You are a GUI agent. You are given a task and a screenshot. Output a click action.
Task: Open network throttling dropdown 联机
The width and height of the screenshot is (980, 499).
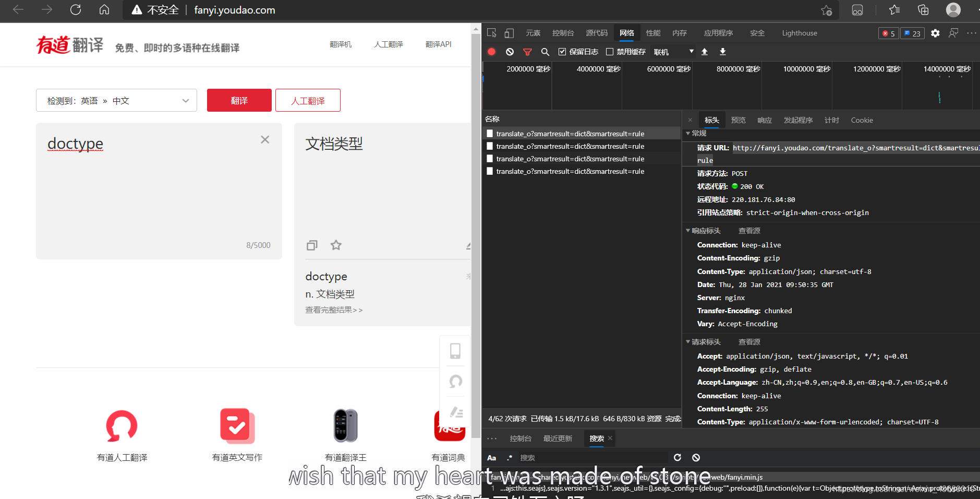(x=674, y=52)
